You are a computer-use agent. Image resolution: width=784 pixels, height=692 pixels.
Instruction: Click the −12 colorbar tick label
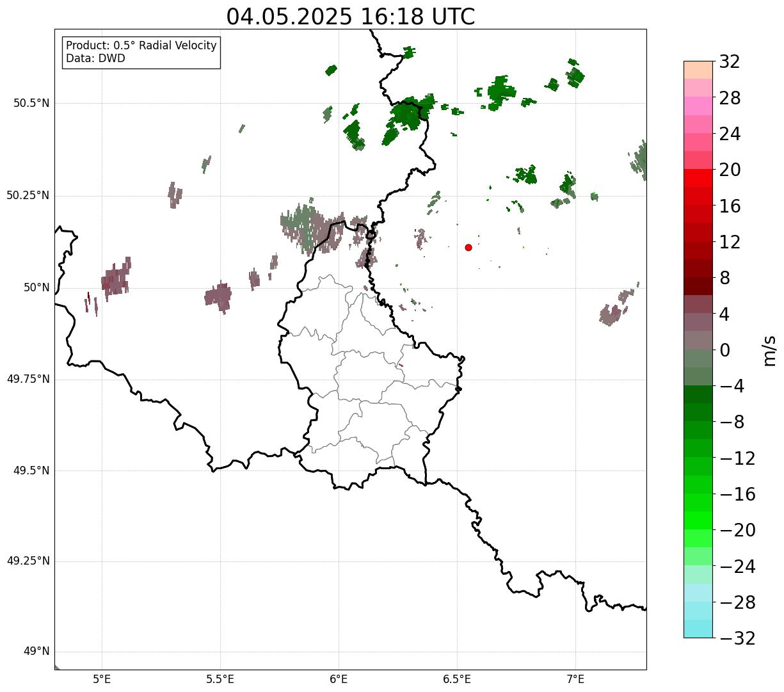[x=737, y=458]
